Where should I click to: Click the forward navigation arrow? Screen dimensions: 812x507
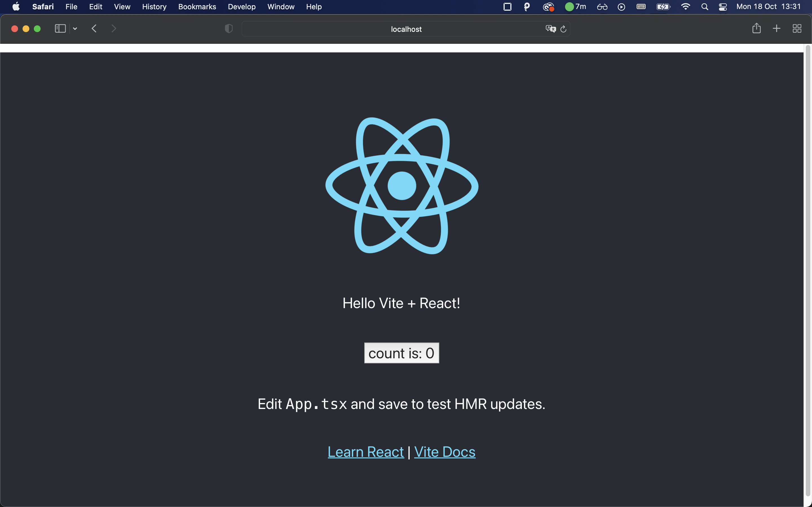(x=114, y=28)
